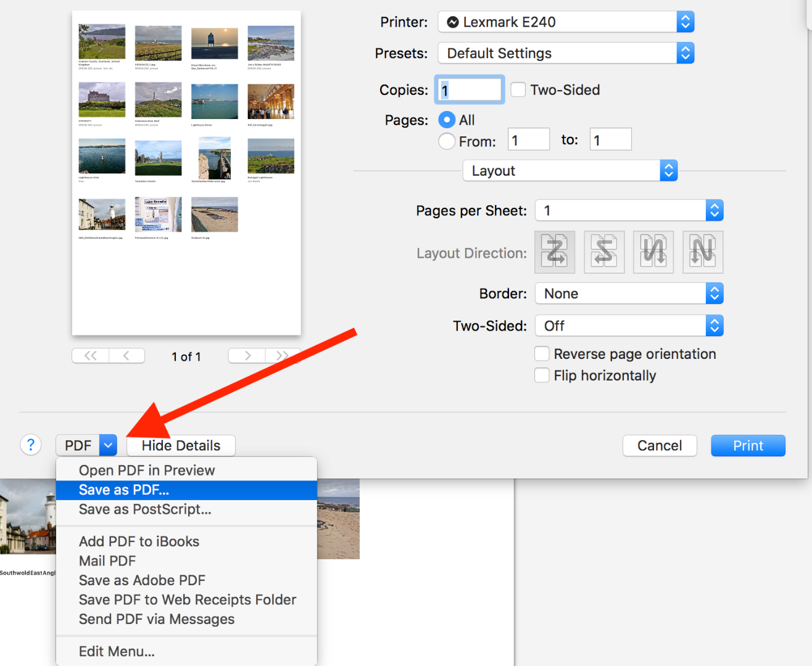Choose Mail PDF from the menu
This screenshot has width=812, height=666.
(186, 561)
